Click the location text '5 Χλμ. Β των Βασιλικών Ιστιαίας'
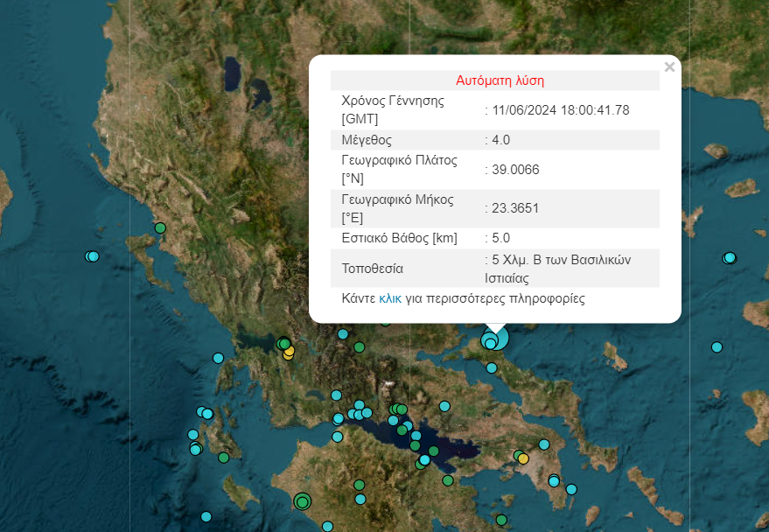The height and width of the screenshot is (532, 769). tap(557, 269)
